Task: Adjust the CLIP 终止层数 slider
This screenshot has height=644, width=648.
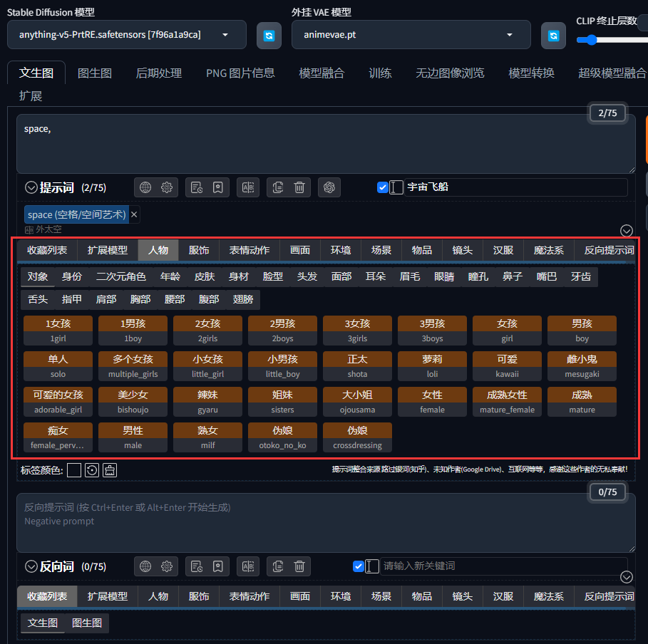Action: coord(591,40)
